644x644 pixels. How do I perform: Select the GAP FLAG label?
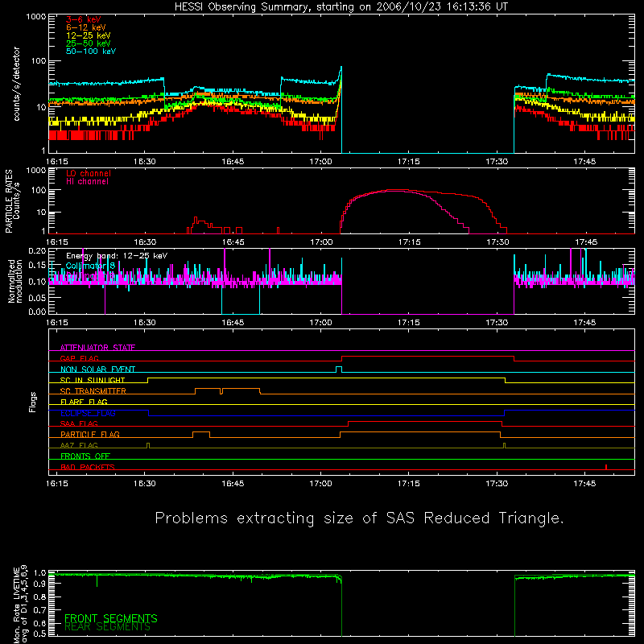pyautogui.click(x=79, y=358)
